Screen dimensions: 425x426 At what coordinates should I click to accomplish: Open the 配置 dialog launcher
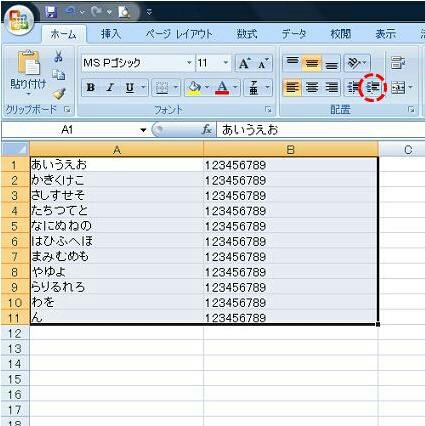(412, 109)
